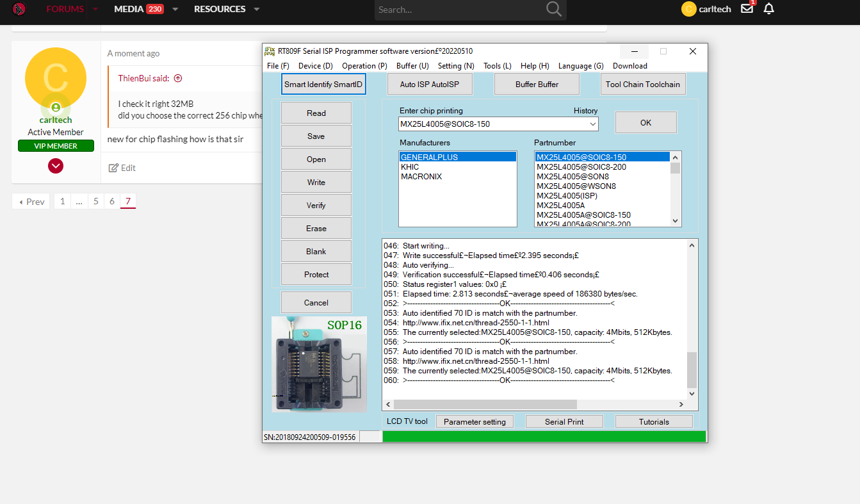Click the log horizontal scrollbar thumb

[485, 404]
